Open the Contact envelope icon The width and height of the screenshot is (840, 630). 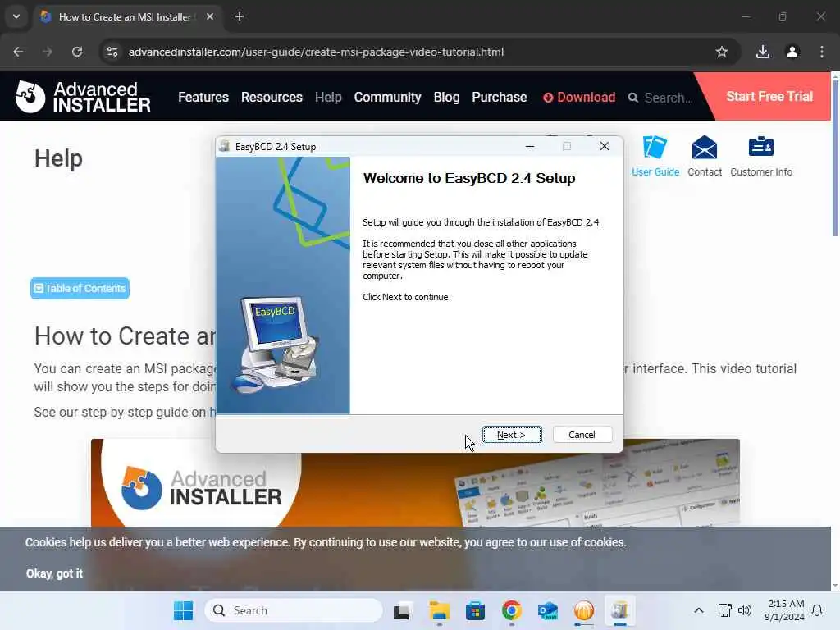click(705, 156)
